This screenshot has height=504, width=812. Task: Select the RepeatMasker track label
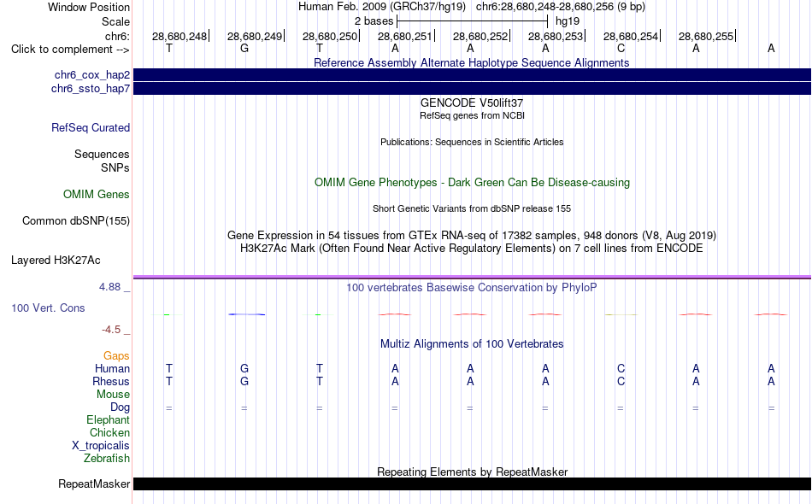(x=94, y=483)
